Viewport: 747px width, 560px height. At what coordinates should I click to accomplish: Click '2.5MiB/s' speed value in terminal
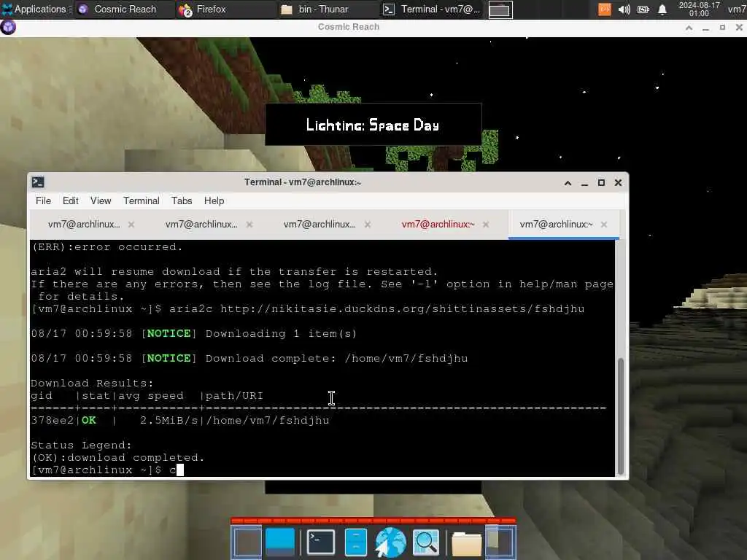click(169, 421)
